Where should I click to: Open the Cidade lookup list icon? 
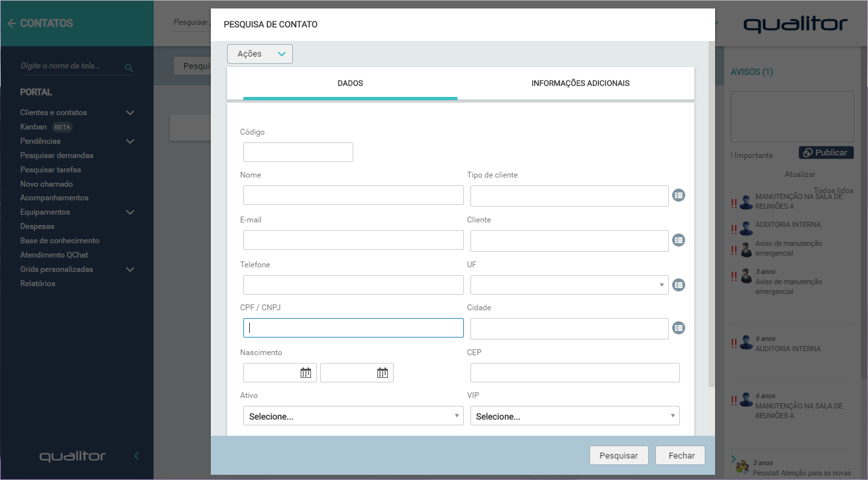point(679,328)
